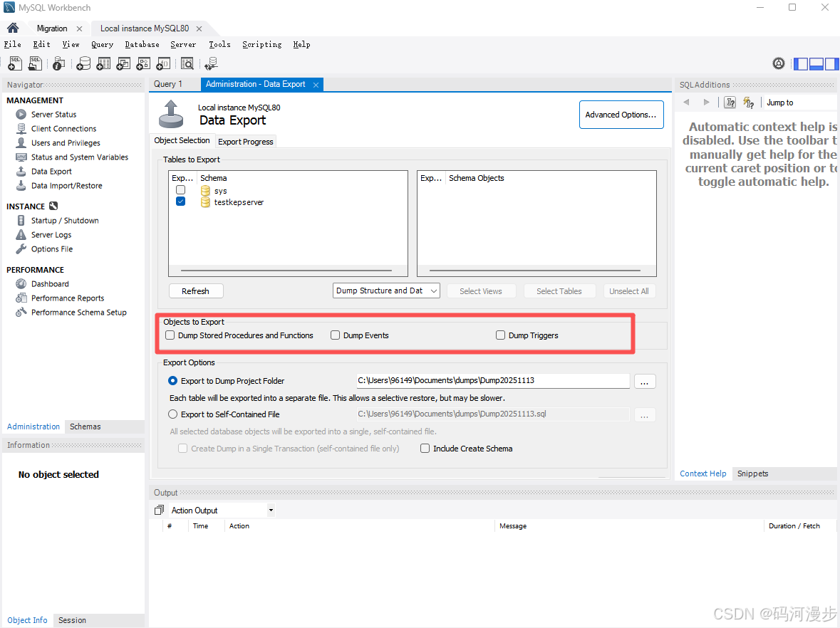The image size is (840, 628).
Task: Switch to the Export Progress tab
Action: 245,142
